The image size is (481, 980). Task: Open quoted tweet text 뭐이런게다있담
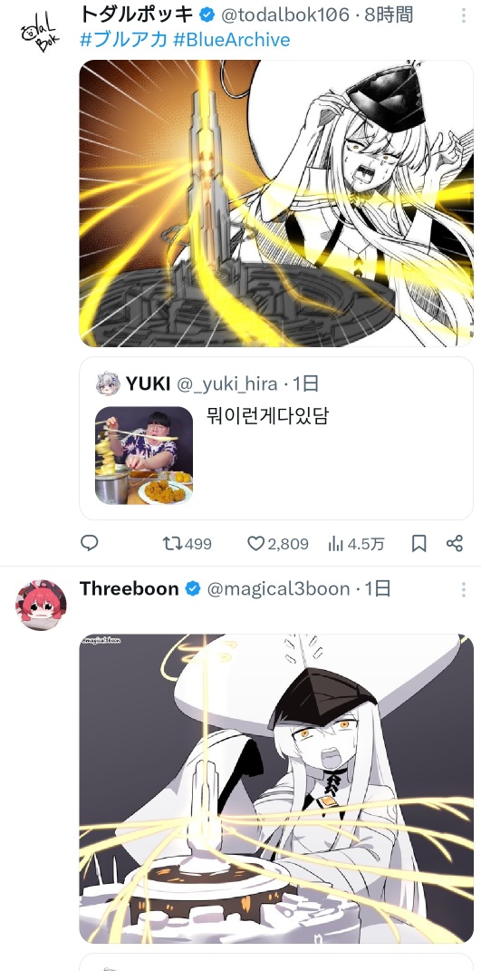pyautogui.click(x=266, y=416)
